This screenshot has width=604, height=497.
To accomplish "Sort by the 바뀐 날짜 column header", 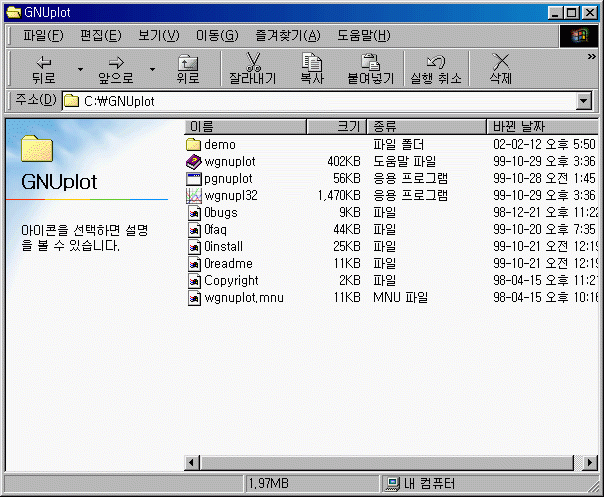I will 542,126.
